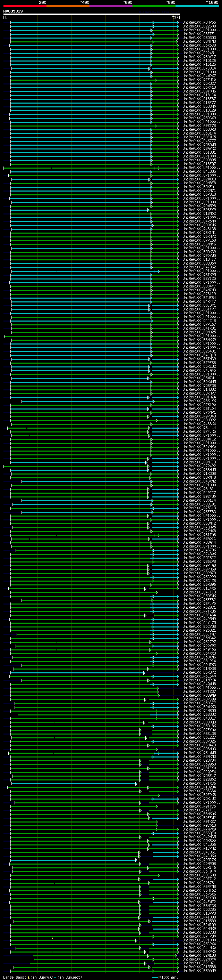This screenshot has height=980, width=222.
Task: Click the cyan ~100% identity color segment
Action: (x=197, y=6)
